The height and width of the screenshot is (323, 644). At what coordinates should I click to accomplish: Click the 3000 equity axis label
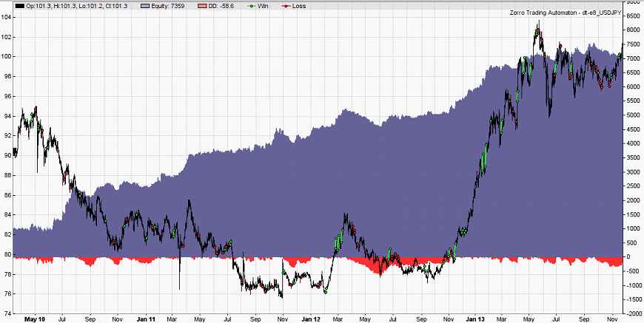(x=633, y=172)
